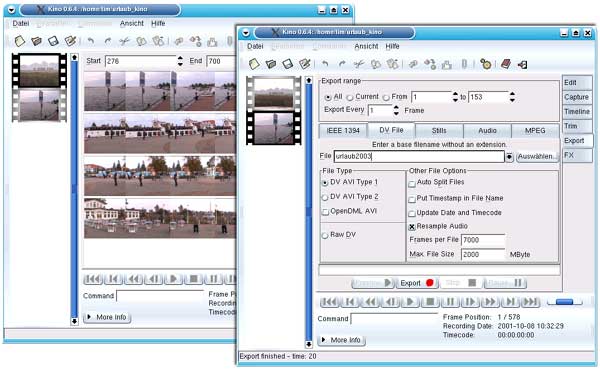Click the undo arrow in front toolbar
Image resolution: width=600 pixels, height=372 pixels.
325,64
